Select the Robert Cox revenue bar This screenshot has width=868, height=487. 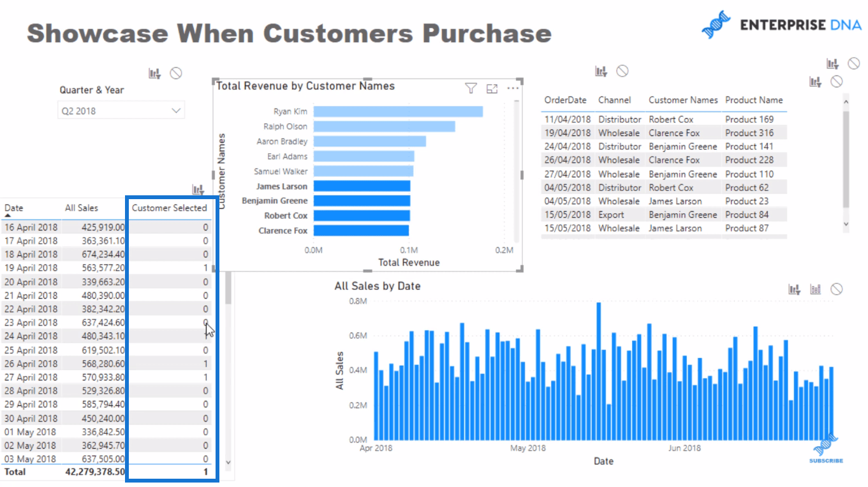[x=362, y=216]
